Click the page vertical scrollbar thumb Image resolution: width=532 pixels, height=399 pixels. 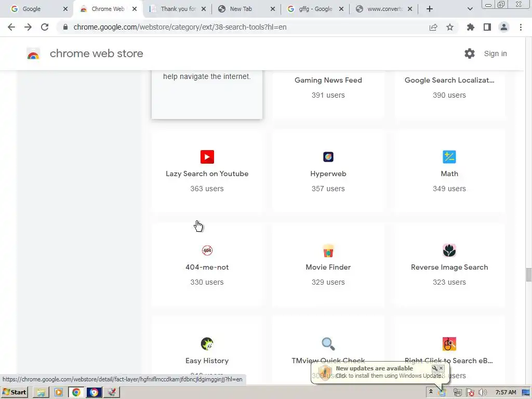(528, 274)
